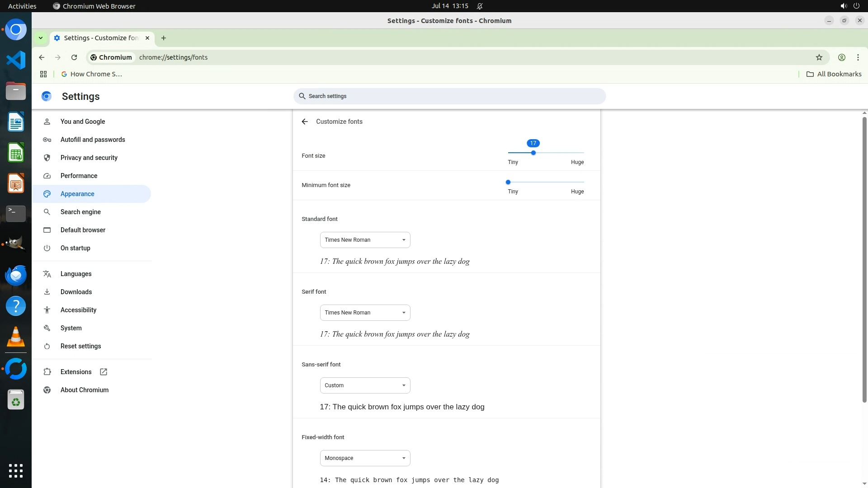Image resolution: width=868 pixels, height=488 pixels.
Task: Click the back arrow beside Customize fonts
Action: [305, 122]
